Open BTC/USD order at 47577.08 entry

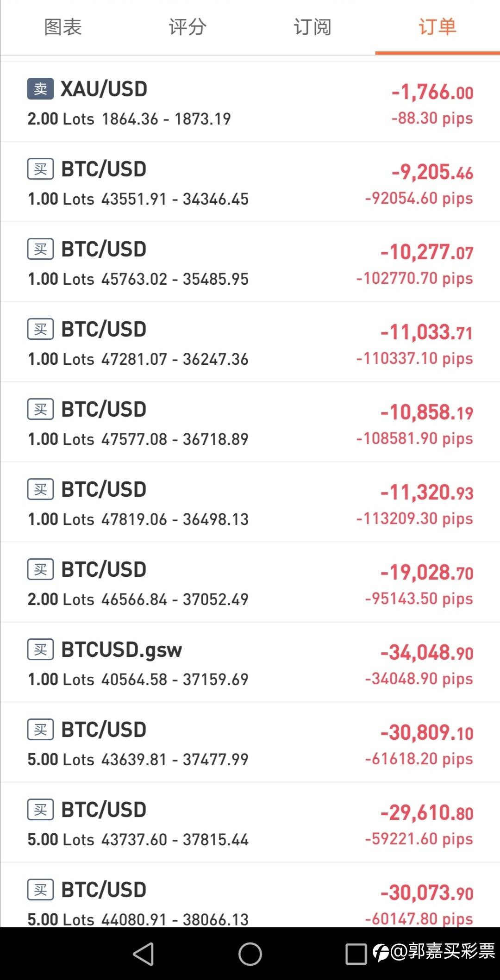[250, 422]
